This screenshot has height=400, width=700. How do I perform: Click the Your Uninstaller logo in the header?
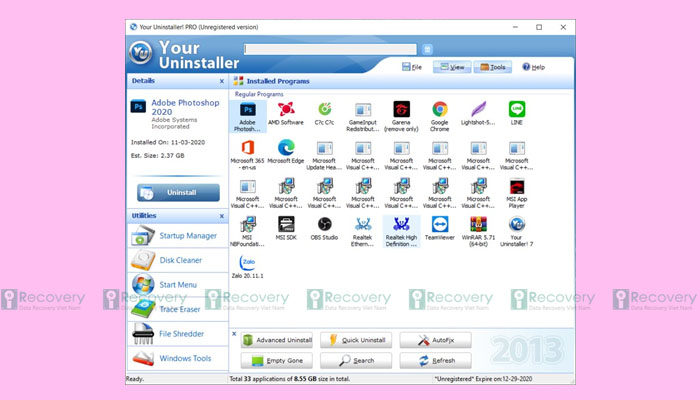click(141, 53)
